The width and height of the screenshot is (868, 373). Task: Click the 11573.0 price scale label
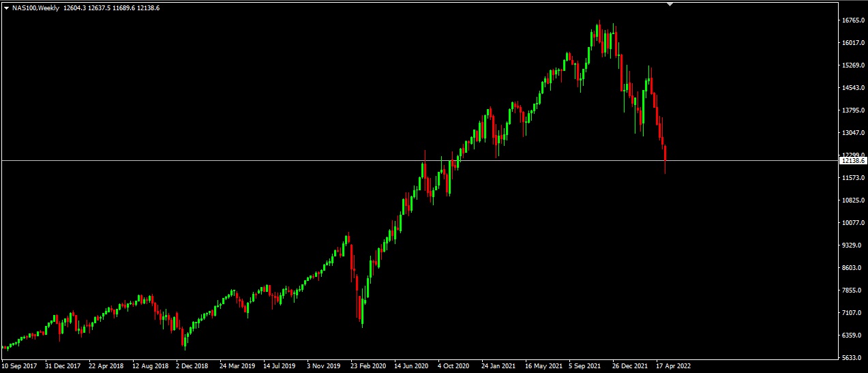point(853,178)
